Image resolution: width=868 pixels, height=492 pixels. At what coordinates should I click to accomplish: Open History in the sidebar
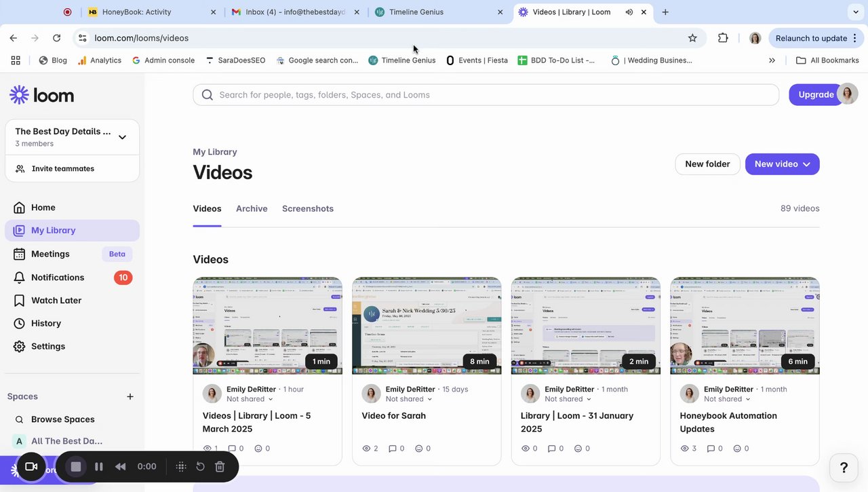tap(72, 324)
